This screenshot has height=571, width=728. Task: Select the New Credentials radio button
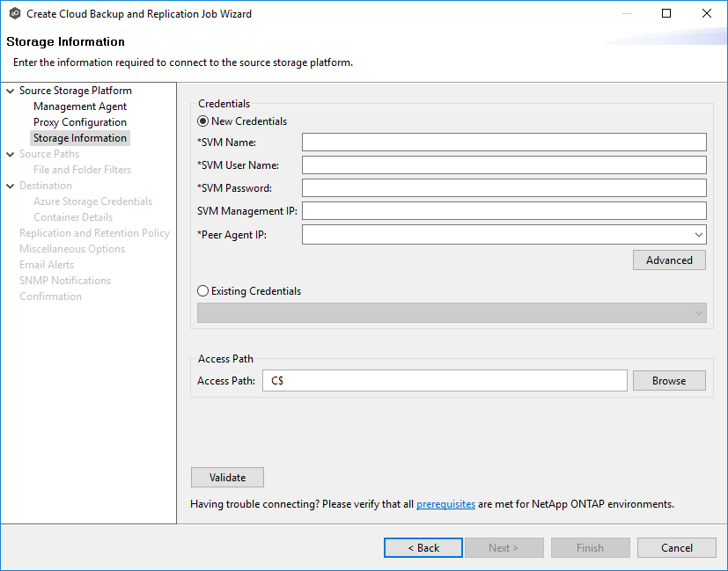[x=202, y=121]
